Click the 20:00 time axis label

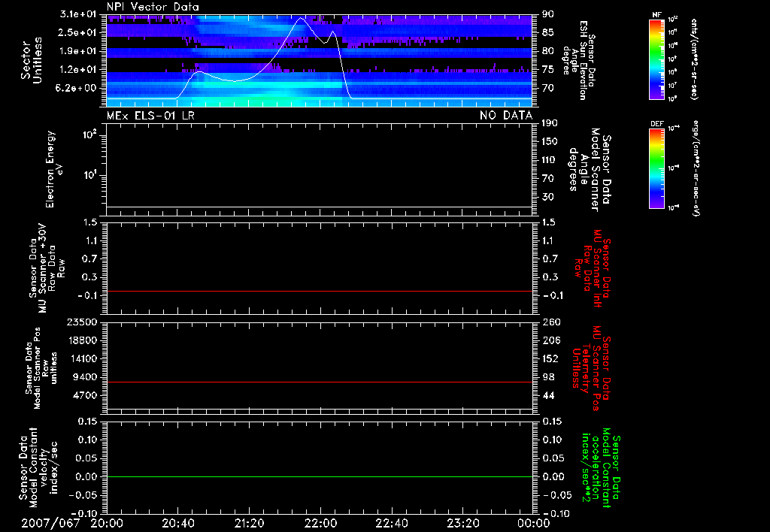tap(107, 523)
